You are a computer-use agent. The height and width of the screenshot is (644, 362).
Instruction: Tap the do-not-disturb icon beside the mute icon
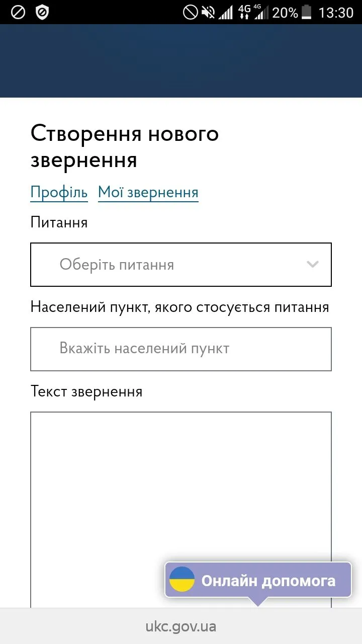click(x=190, y=12)
